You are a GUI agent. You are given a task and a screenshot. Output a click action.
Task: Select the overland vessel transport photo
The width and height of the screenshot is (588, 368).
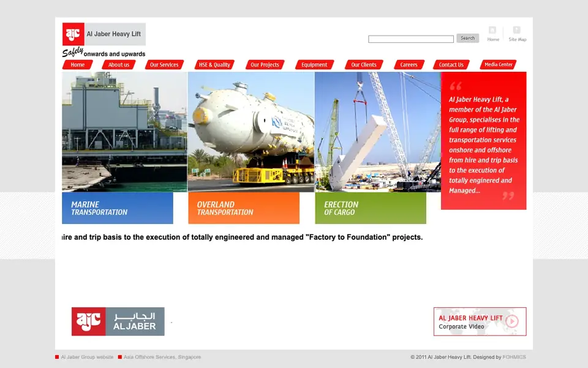(x=251, y=132)
